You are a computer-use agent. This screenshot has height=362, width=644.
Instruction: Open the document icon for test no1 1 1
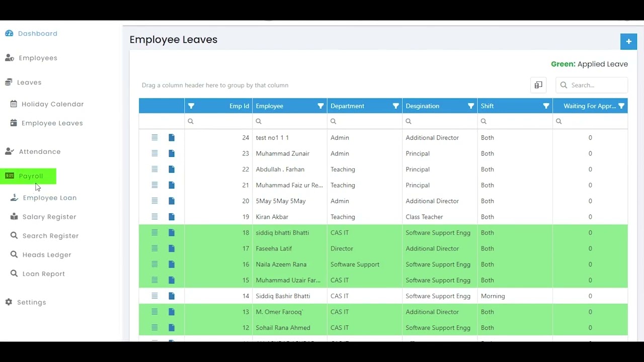click(172, 137)
